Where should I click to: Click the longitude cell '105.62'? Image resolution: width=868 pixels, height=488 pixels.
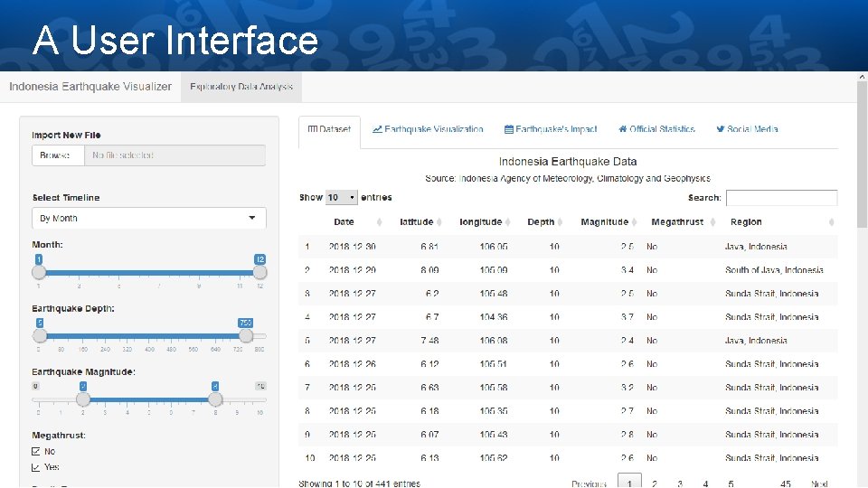coord(494,458)
